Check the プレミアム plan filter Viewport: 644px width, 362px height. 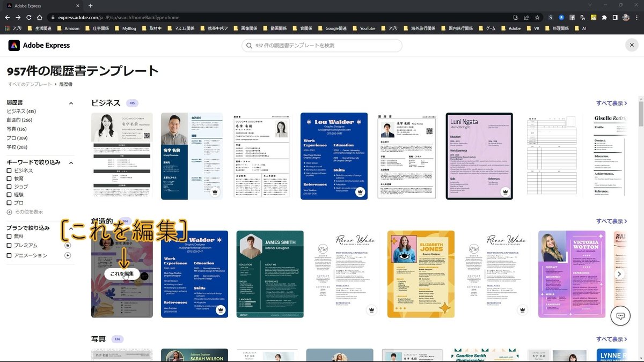[9, 245]
